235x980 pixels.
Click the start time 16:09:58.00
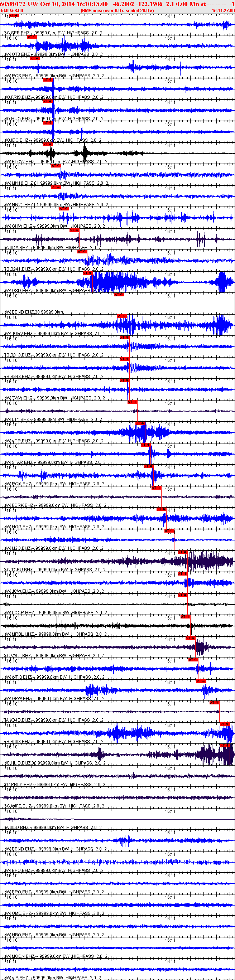click(12, 11)
